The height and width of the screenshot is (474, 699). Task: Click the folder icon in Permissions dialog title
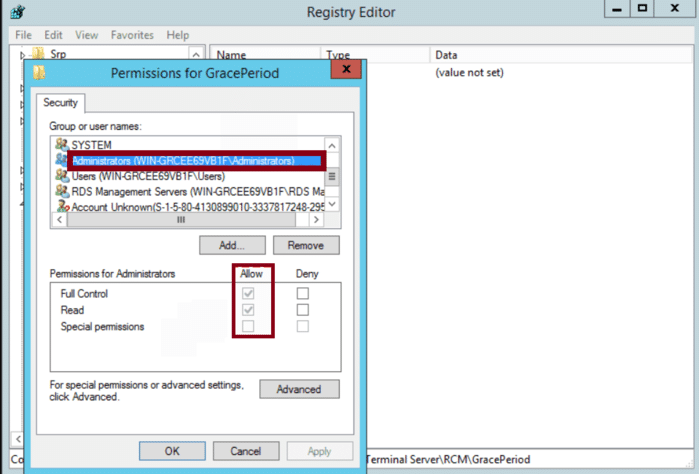[x=39, y=73]
